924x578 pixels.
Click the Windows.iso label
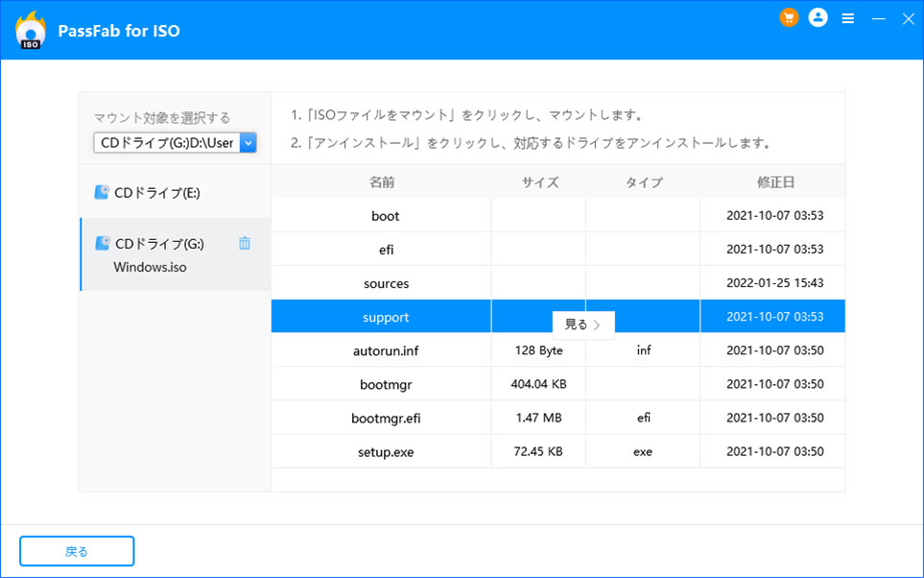click(x=150, y=267)
